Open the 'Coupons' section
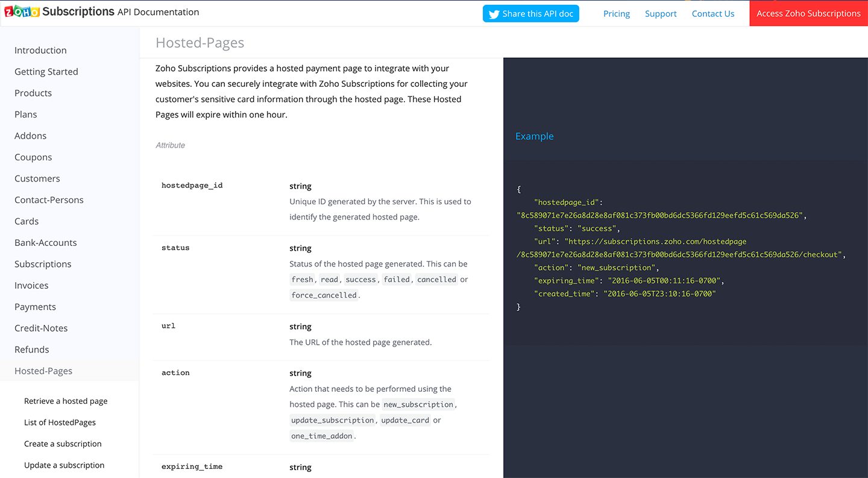The width and height of the screenshot is (868, 478). point(33,157)
